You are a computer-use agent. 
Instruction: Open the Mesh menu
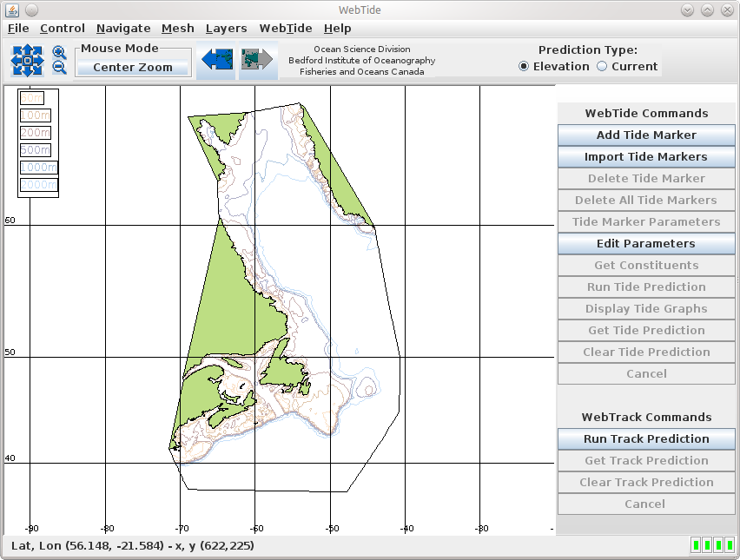point(178,29)
